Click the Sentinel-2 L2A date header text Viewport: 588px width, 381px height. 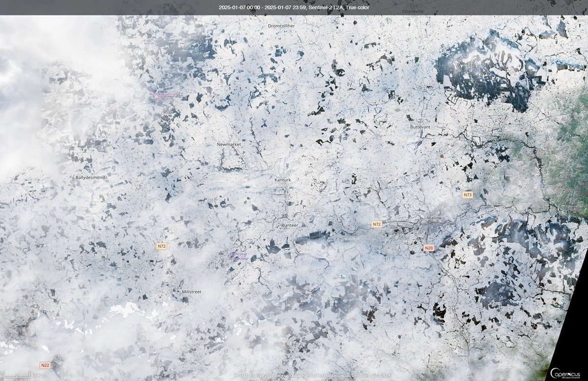(294, 7)
